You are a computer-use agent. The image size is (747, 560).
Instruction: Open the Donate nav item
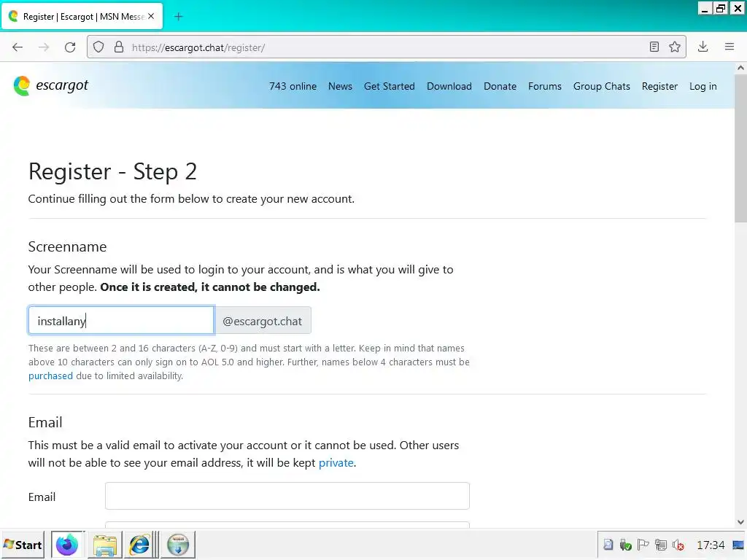coord(500,86)
